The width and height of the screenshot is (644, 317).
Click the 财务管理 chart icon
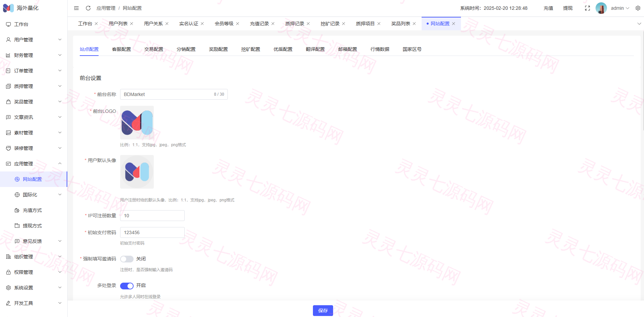point(8,55)
